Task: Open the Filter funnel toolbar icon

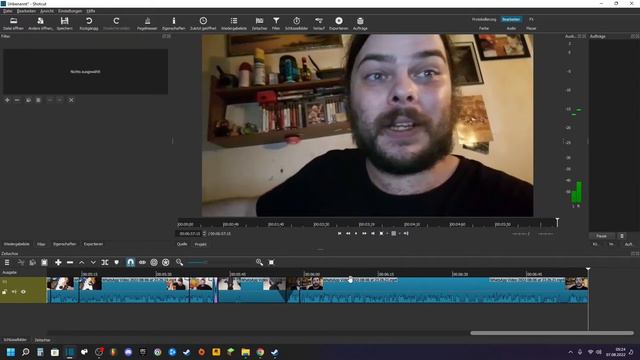Action: pos(276,23)
